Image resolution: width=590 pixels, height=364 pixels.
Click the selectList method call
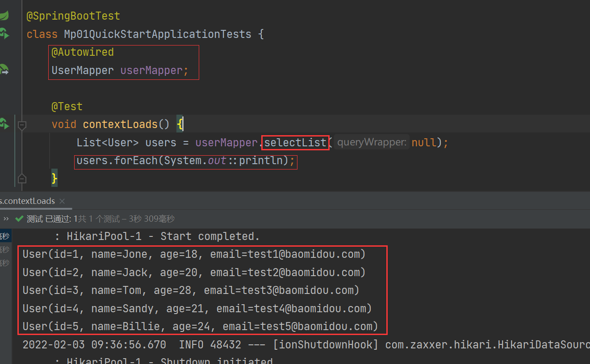coord(295,142)
